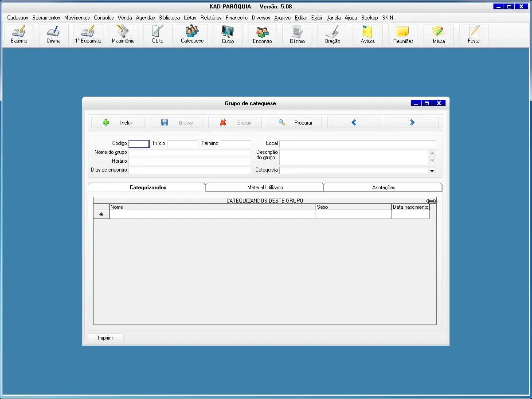Click the Dias de encontro field

pos(190,170)
